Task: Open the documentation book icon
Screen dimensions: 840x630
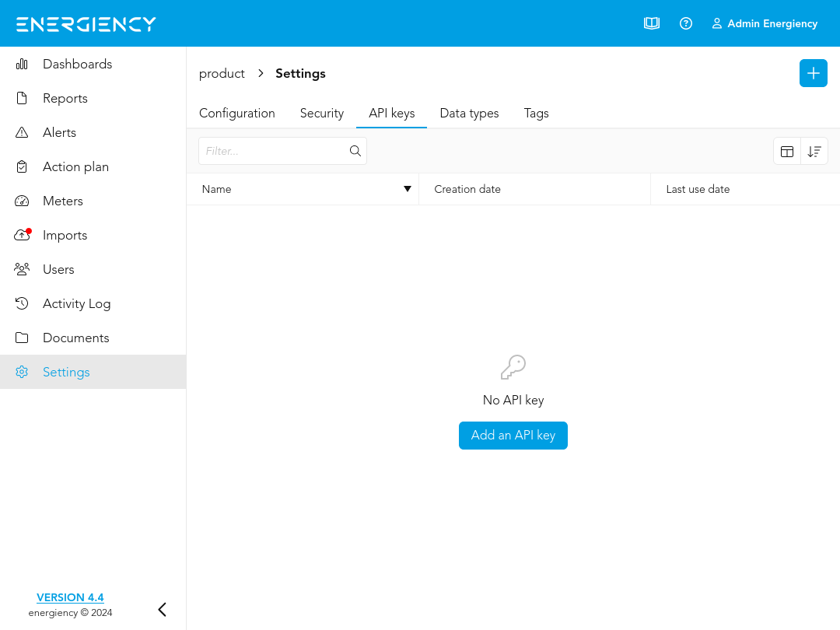Action: (652, 23)
